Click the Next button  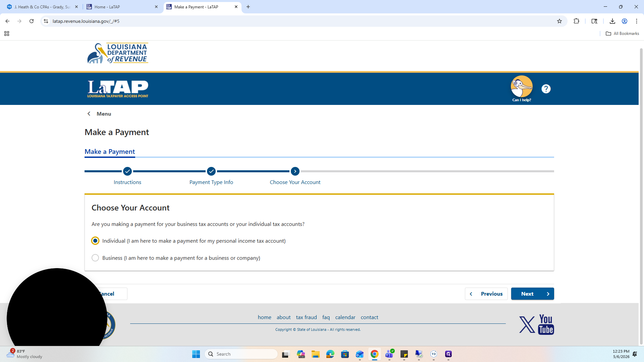click(532, 294)
